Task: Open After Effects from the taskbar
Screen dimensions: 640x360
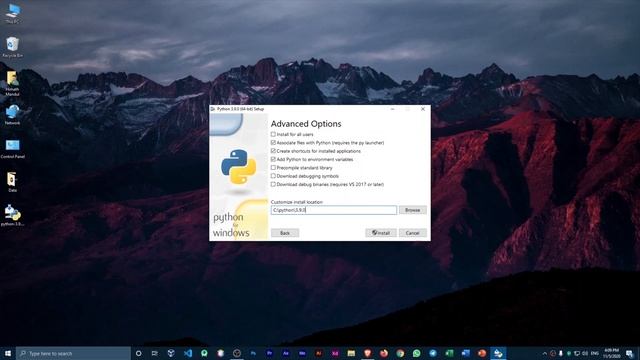Action: (286, 353)
